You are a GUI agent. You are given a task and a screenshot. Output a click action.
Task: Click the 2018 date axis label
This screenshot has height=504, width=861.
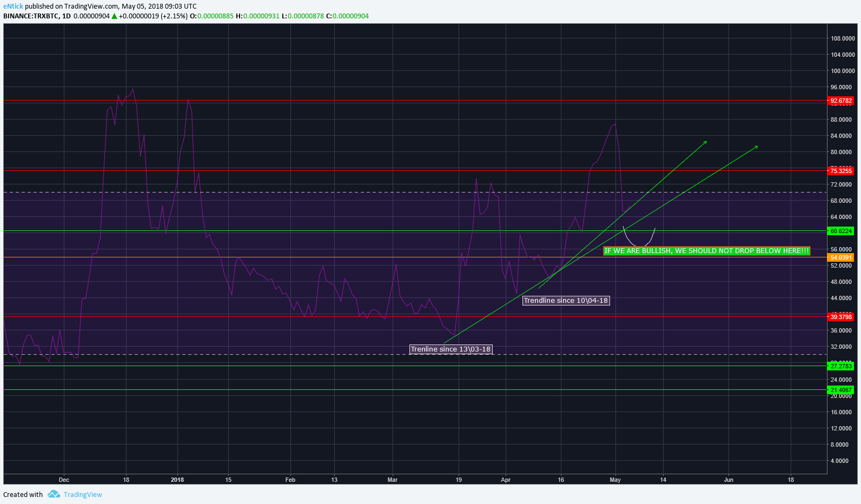[177, 480]
